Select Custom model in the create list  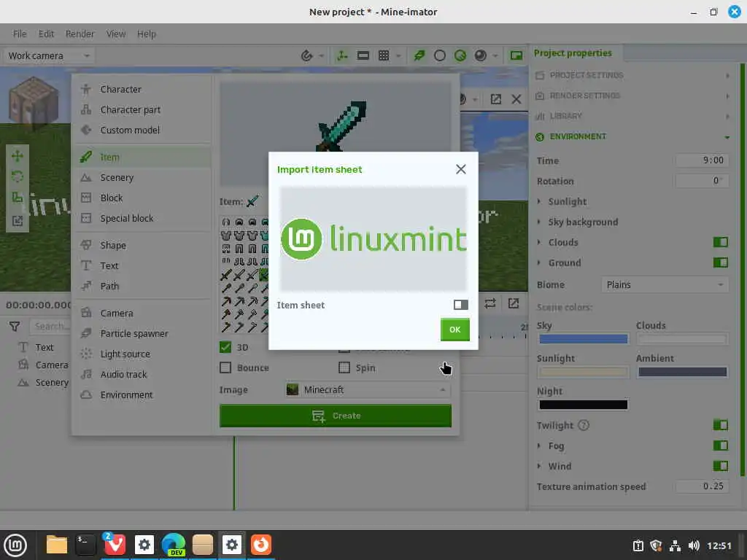[142, 130]
